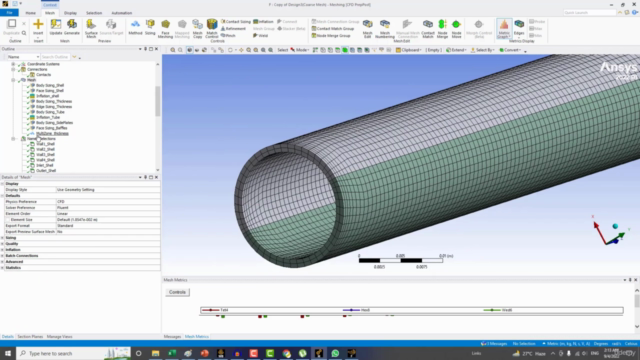Click the Node Merge Group item
Image resolution: width=640 pixels, height=360 pixels.
tap(331, 36)
